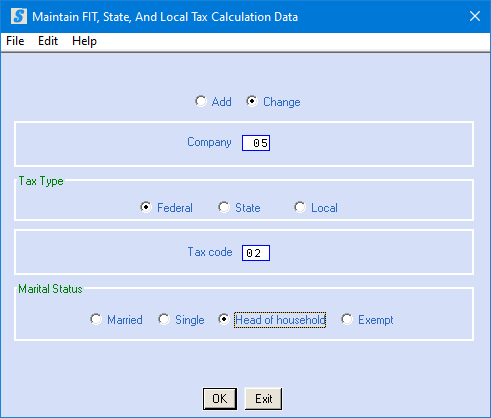This screenshot has height=418, width=491.
Task: Open the File menu
Action: click(15, 41)
